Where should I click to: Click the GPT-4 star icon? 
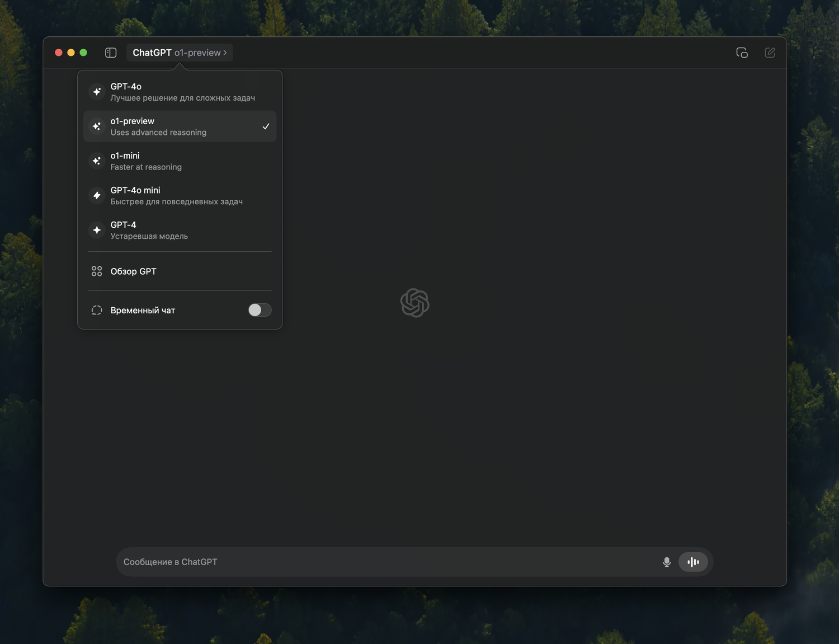point(97,231)
